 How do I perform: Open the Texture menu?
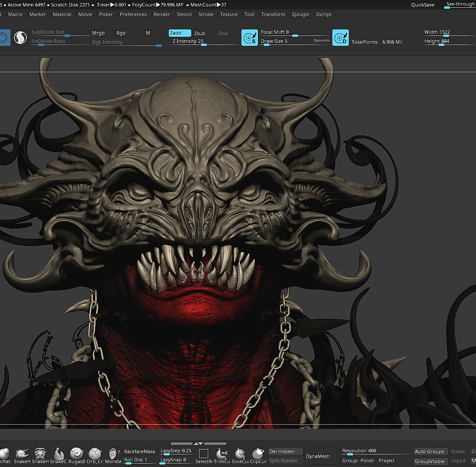coord(229,14)
